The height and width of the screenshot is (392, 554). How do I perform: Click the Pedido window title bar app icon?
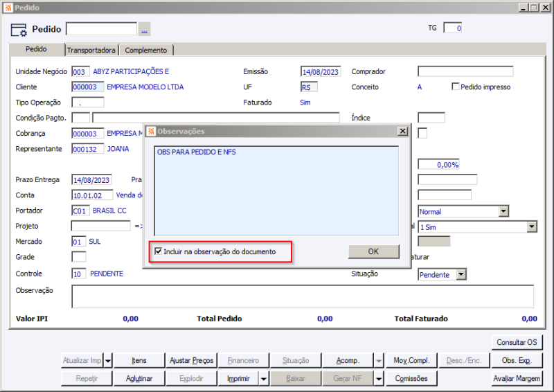(x=8, y=8)
